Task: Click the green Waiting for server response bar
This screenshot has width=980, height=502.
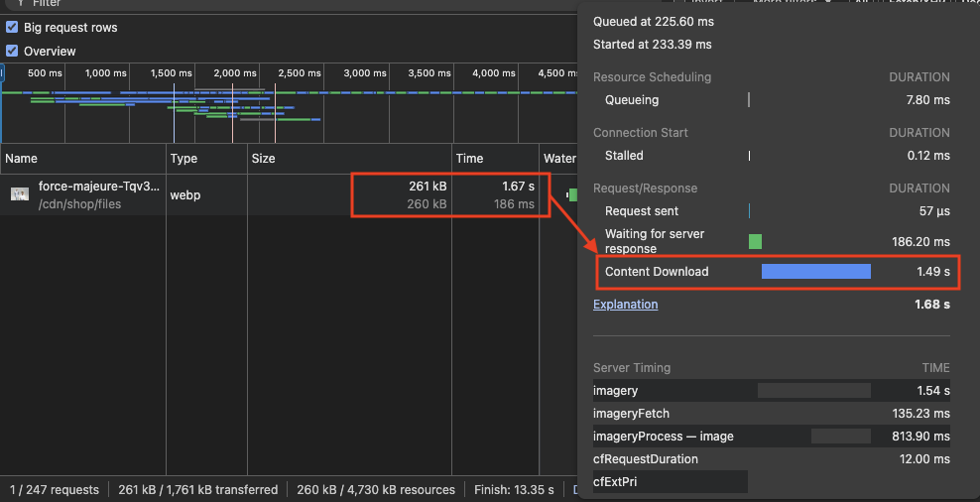Action: (755, 241)
